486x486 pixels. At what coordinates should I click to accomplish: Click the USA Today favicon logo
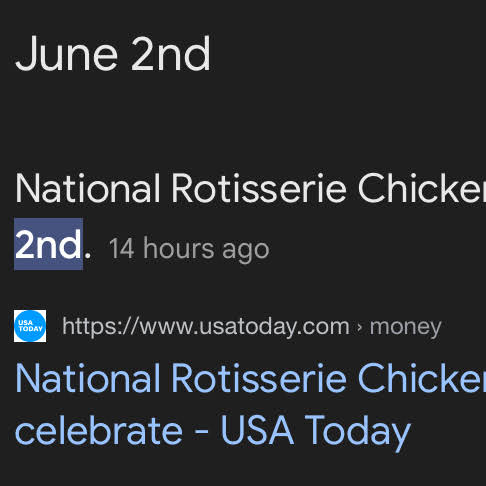click(x=30, y=326)
